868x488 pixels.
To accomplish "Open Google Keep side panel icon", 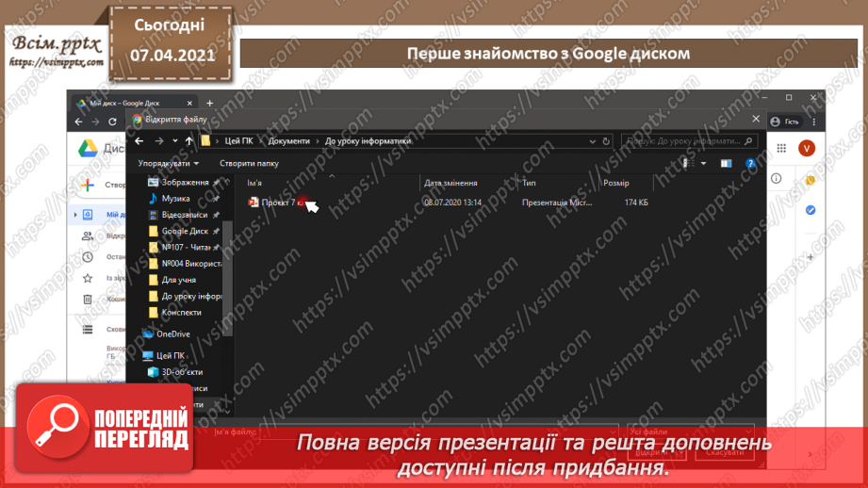I will tap(811, 180).
